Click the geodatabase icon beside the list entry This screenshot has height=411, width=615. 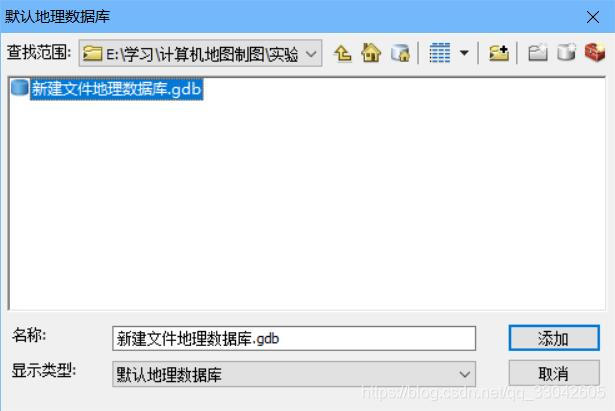(x=20, y=87)
